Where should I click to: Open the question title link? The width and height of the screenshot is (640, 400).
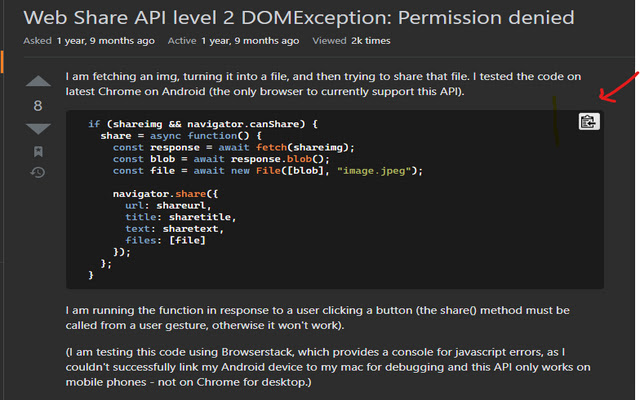(x=299, y=18)
